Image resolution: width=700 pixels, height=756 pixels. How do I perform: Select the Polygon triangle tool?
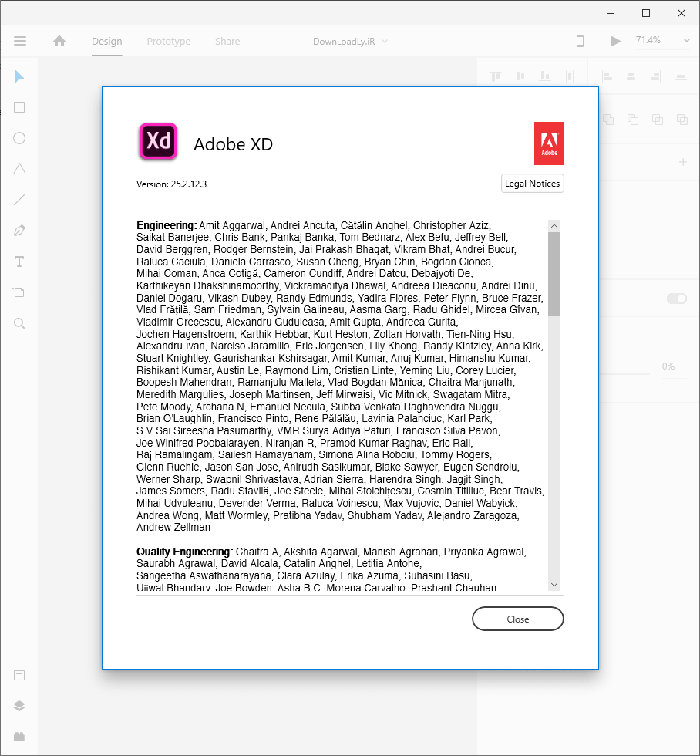click(x=19, y=169)
